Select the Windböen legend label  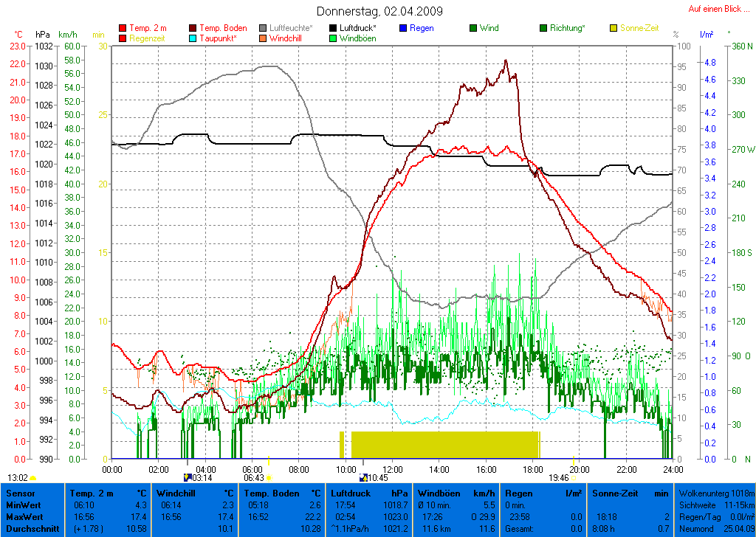[357, 38]
